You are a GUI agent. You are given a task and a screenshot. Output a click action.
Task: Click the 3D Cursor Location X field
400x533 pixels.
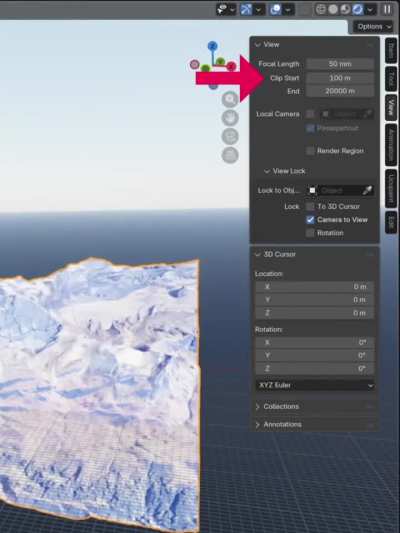[315, 287]
